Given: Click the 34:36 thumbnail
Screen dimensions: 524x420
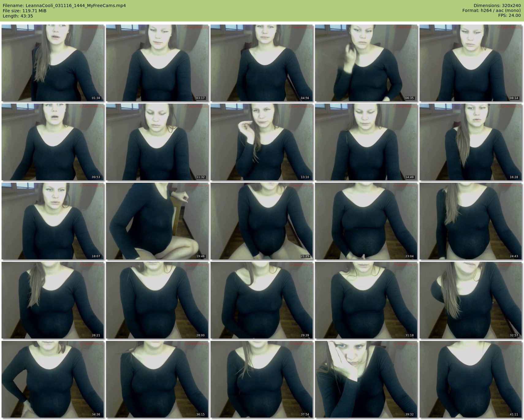Looking at the screenshot, I should pyautogui.click(x=53, y=379).
